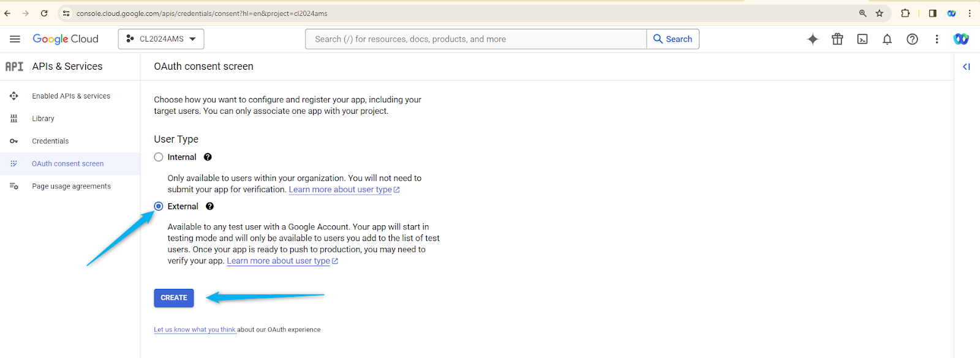Viewport: 980px width, 358px height.
Task: Click the gift box free trial icon
Action: (837, 39)
